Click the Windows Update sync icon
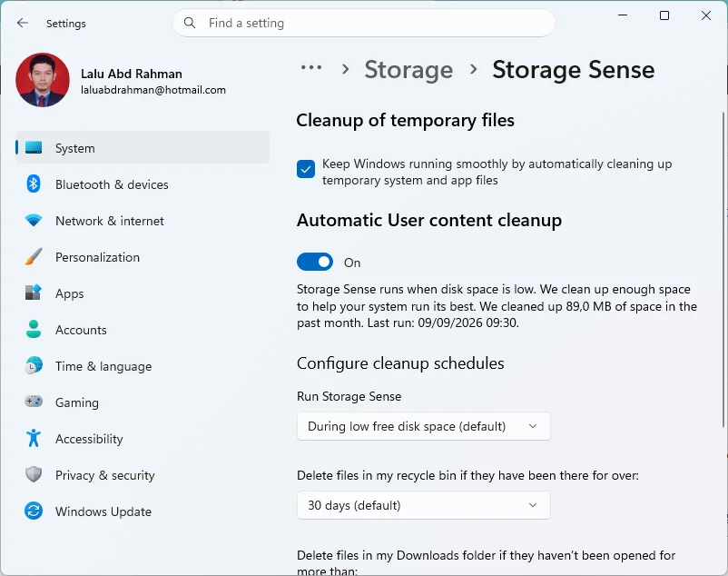 pos(34,511)
